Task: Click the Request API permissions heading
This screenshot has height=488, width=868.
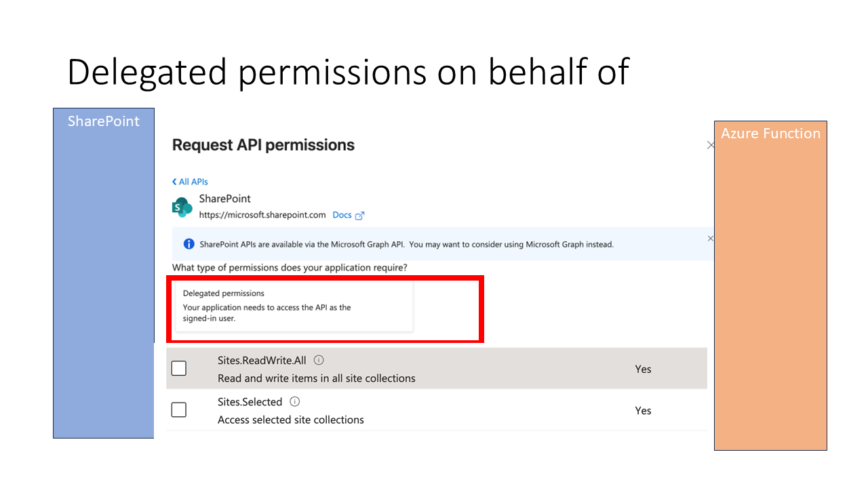Action: (263, 145)
